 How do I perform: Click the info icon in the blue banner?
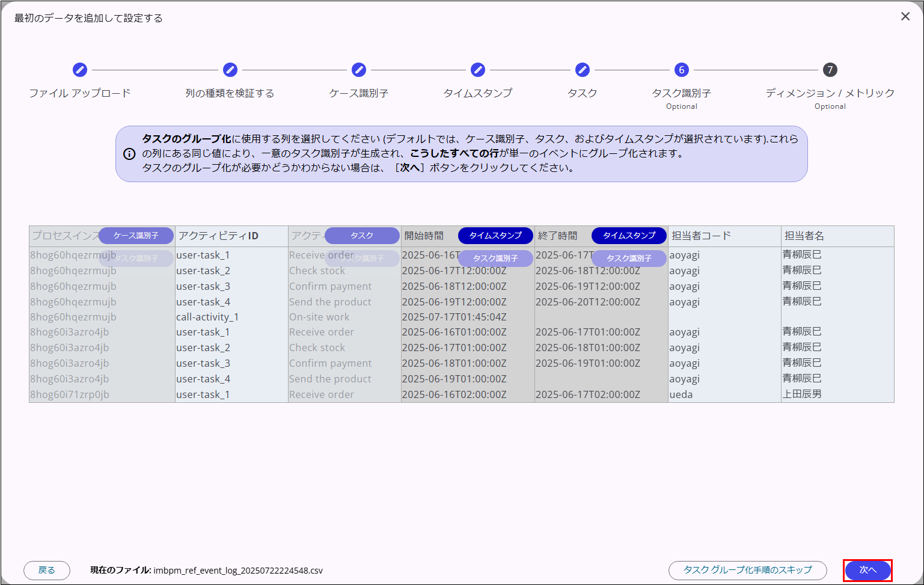coord(129,154)
